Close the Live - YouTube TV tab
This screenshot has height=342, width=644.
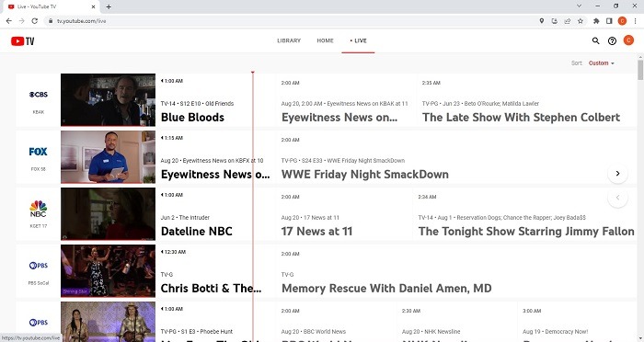tap(93, 6)
